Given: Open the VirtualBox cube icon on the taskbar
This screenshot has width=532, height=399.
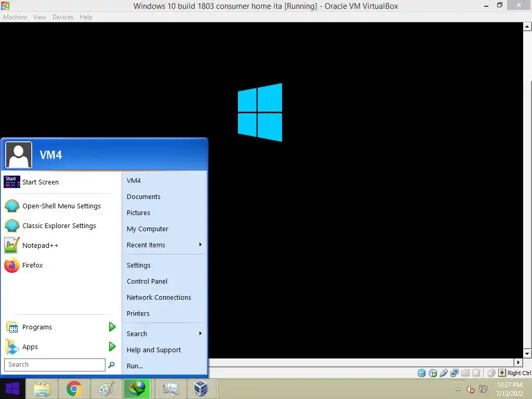Looking at the screenshot, I should click(x=201, y=389).
